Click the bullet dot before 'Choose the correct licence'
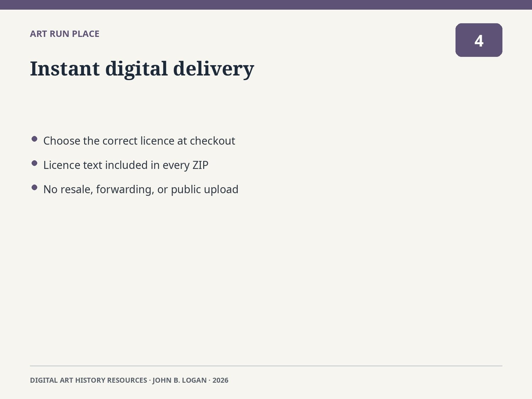This screenshot has height=399, width=532. [34, 139]
